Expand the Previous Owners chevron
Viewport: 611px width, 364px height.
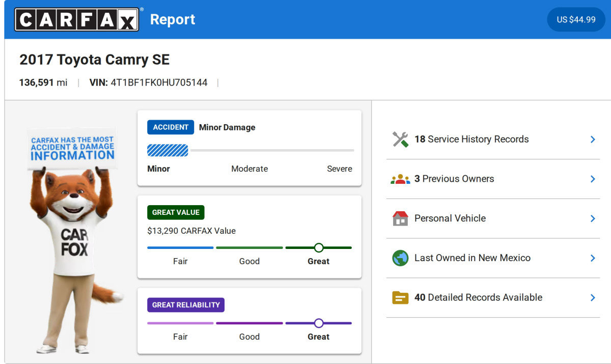(x=593, y=179)
